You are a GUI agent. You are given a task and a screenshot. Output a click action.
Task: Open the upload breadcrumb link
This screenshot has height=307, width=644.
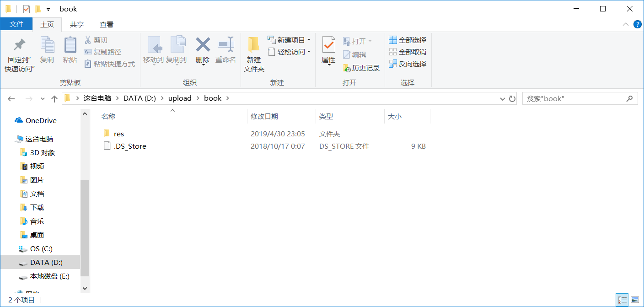click(x=180, y=98)
